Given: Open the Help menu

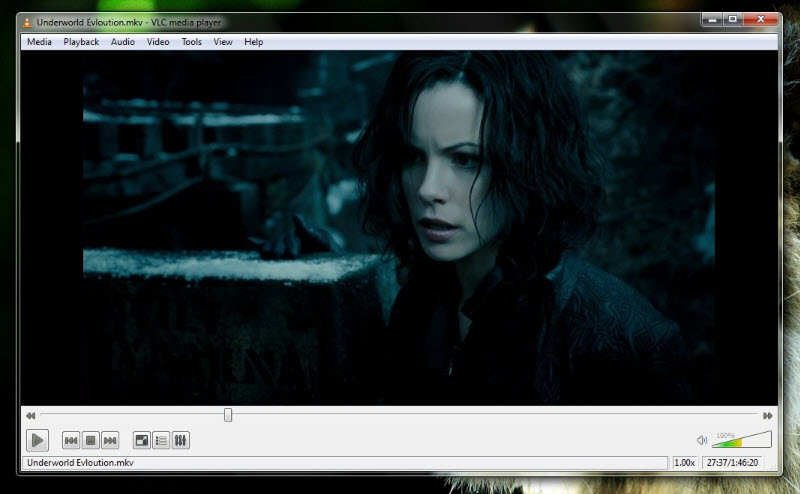Looking at the screenshot, I should tap(254, 42).
